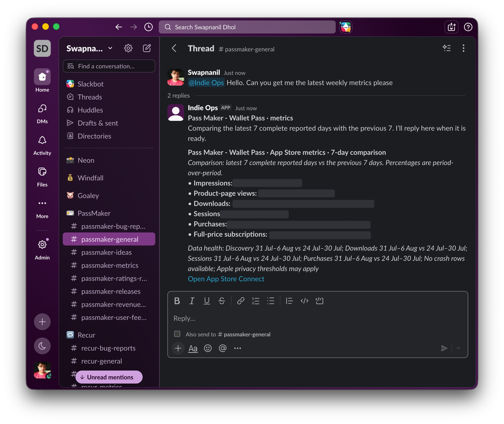Open Threads view
The width and height of the screenshot is (504, 424).
(x=109, y=97)
